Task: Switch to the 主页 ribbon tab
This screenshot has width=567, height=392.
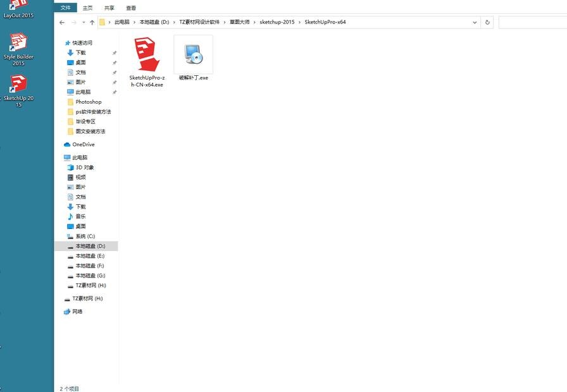Action: click(x=87, y=8)
